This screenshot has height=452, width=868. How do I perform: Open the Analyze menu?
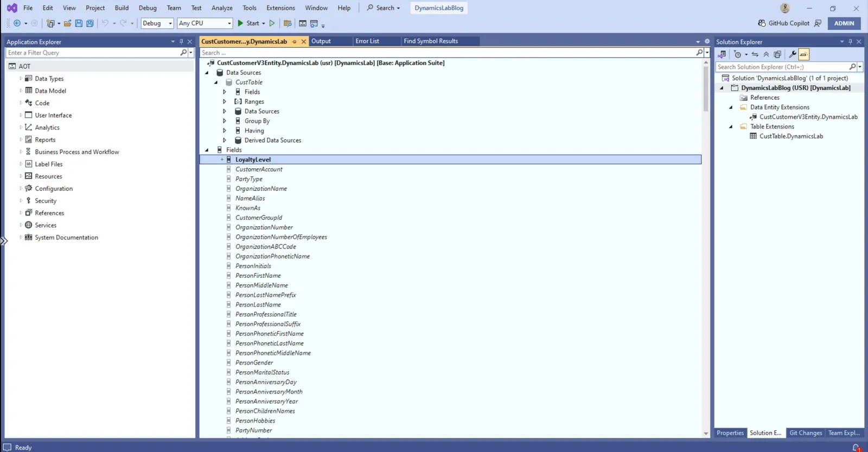222,8
